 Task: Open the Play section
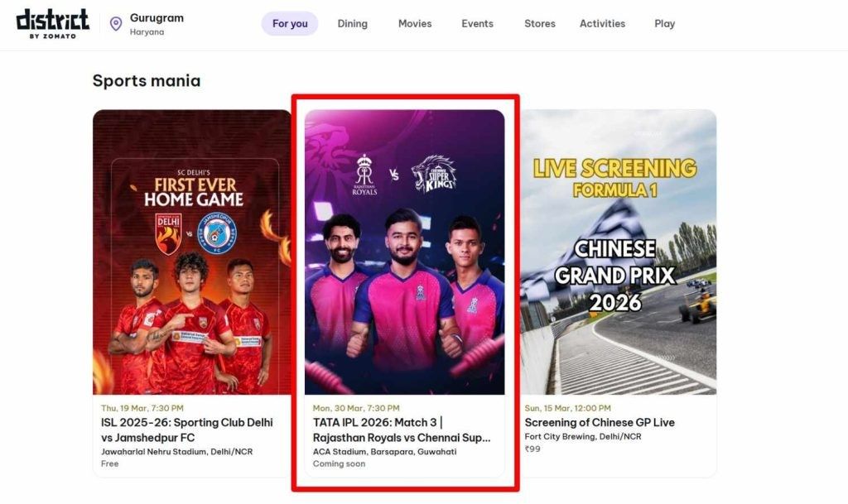pyautogui.click(x=664, y=23)
